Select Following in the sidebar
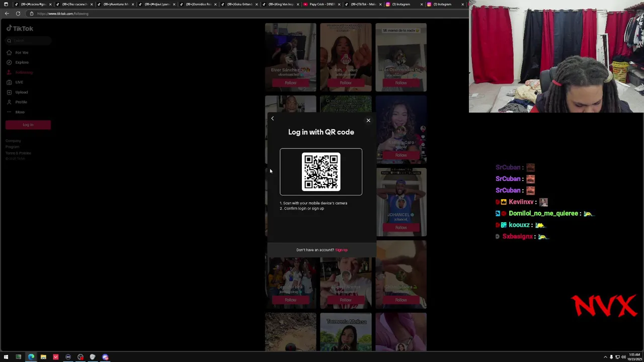 point(24,72)
